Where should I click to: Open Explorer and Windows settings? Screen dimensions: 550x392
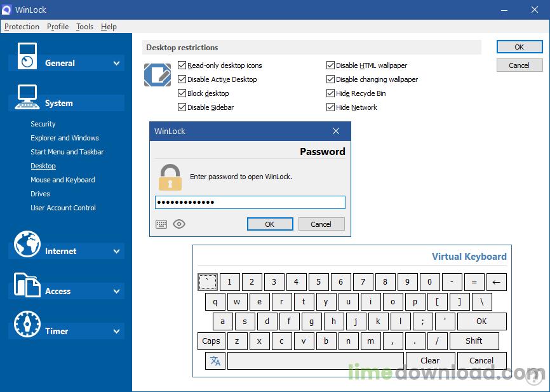click(65, 138)
